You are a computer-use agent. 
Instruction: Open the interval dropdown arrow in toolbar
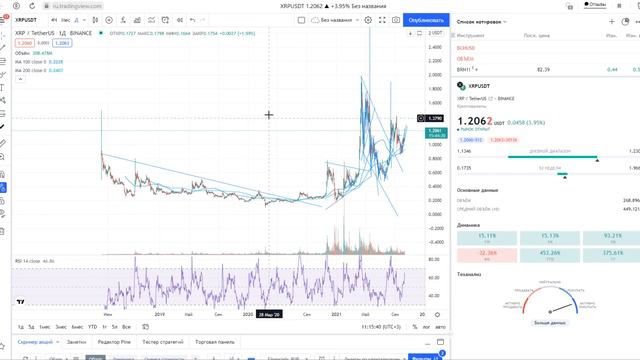tap(84, 20)
